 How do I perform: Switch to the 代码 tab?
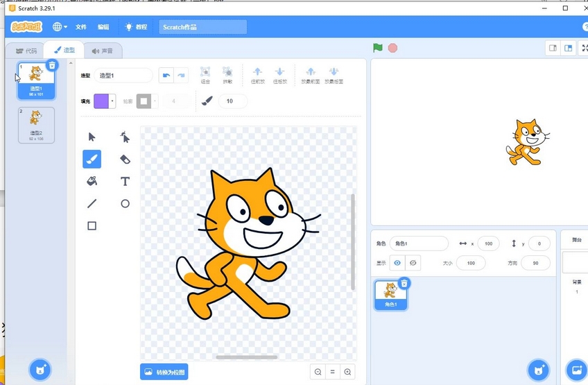26,51
